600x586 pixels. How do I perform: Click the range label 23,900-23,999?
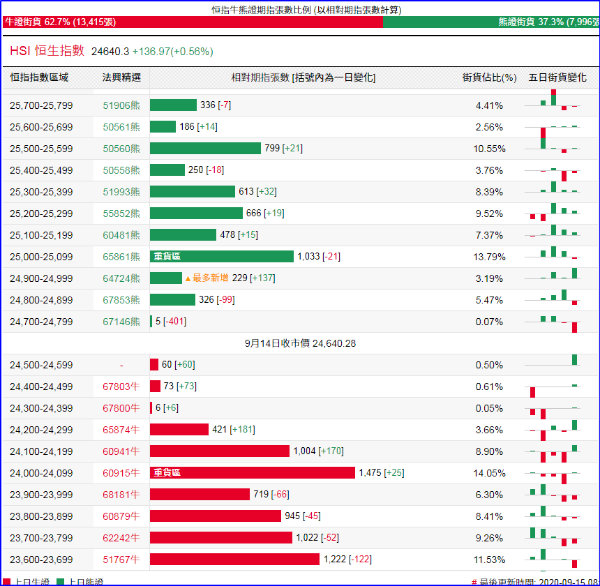41,495
